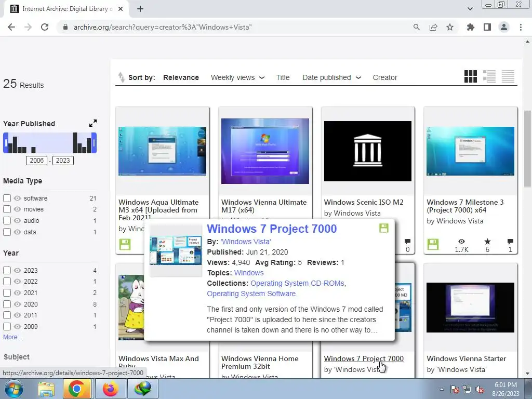This screenshot has height=399, width=532.
Task: Toggle the eye icon next to 2009
Action: click(x=17, y=326)
